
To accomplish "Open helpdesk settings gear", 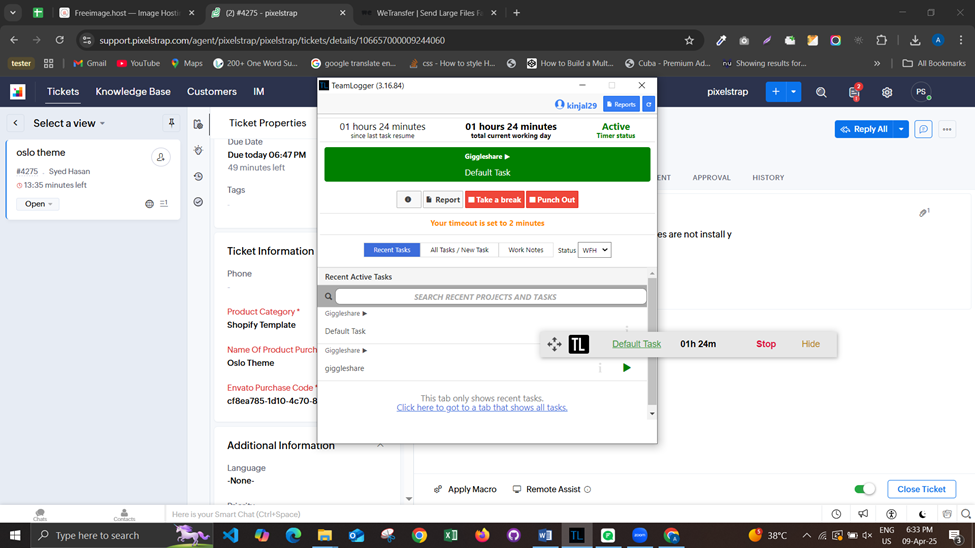I will pos(887,92).
